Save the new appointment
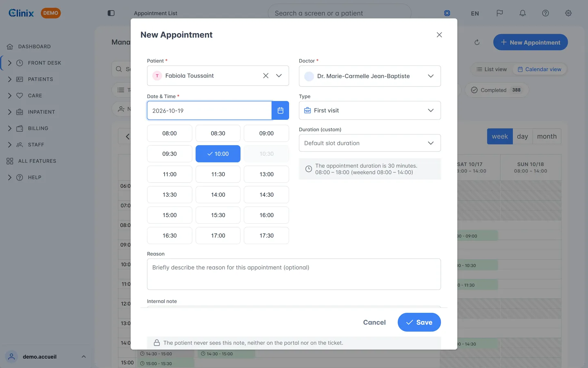The width and height of the screenshot is (588, 368). click(419, 322)
